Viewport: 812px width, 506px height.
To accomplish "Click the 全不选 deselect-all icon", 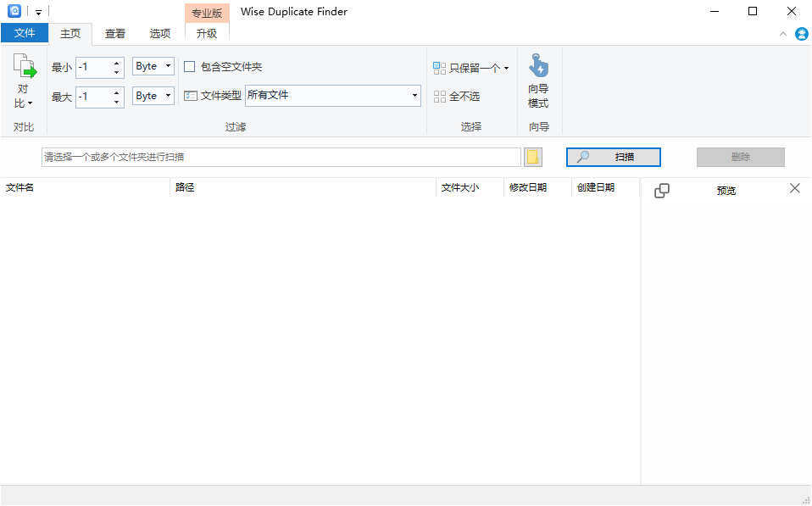I will [x=439, y=96].
